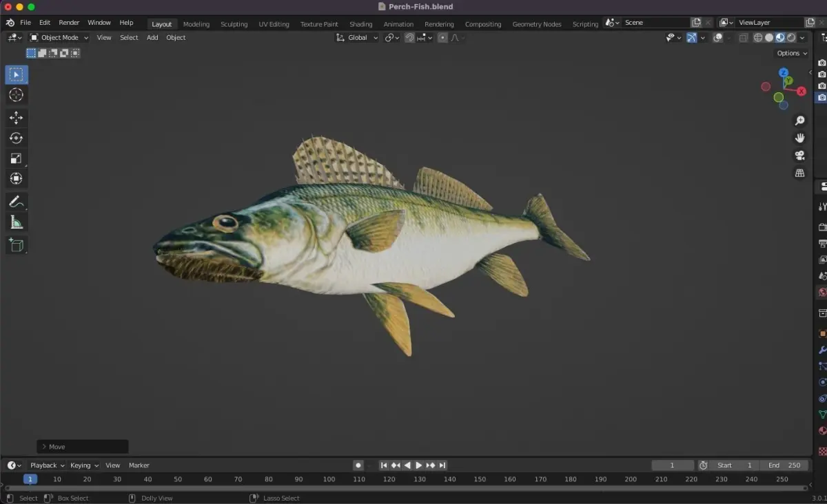Switch to wireframe viewport shading

point(758,38)
